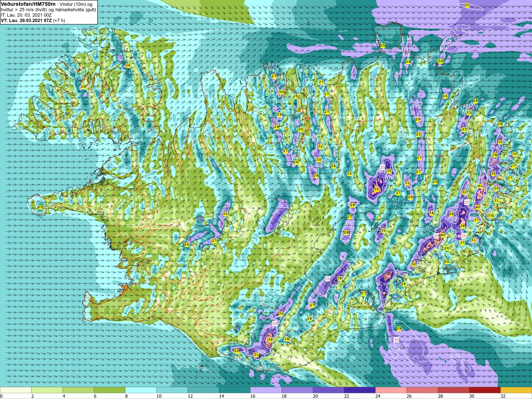The image size is (532, 399).
Task: Click the 14–16 m/s dark teal legend swatch
Action: (x=234, y=390)
